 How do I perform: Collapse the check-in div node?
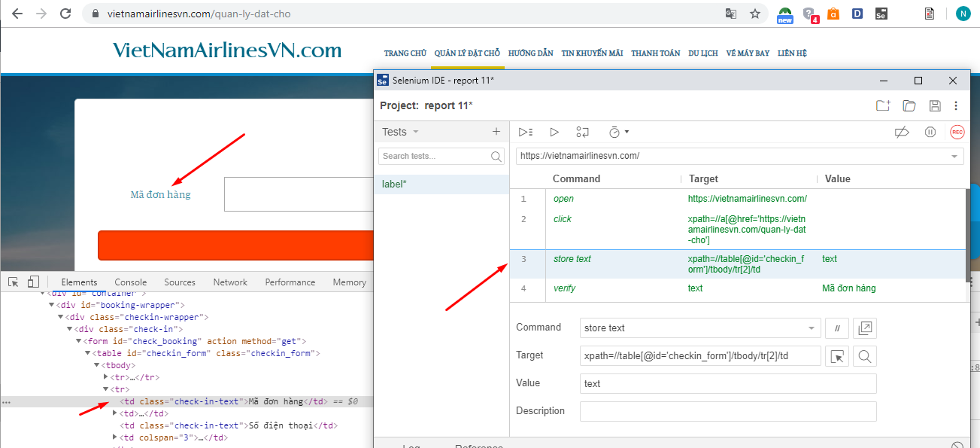(x=70, y=329)
